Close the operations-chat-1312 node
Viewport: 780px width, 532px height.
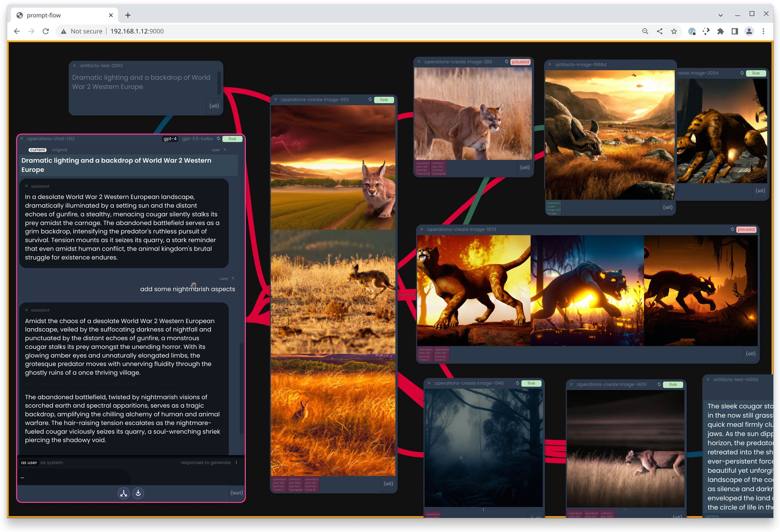22,139
